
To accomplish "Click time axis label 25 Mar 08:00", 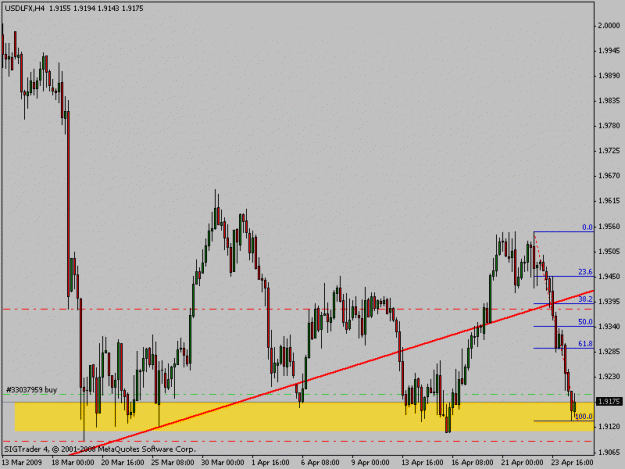I will [x=173, y=463].
